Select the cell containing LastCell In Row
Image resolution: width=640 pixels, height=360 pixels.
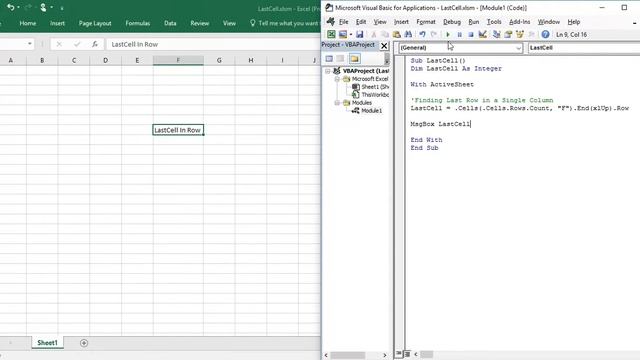click(178, 130)
